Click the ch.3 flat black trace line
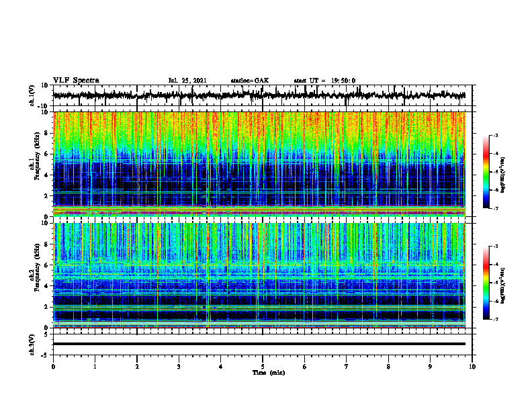Image resolution: width=532 pixels, height=411 pixels. point(259,344)
